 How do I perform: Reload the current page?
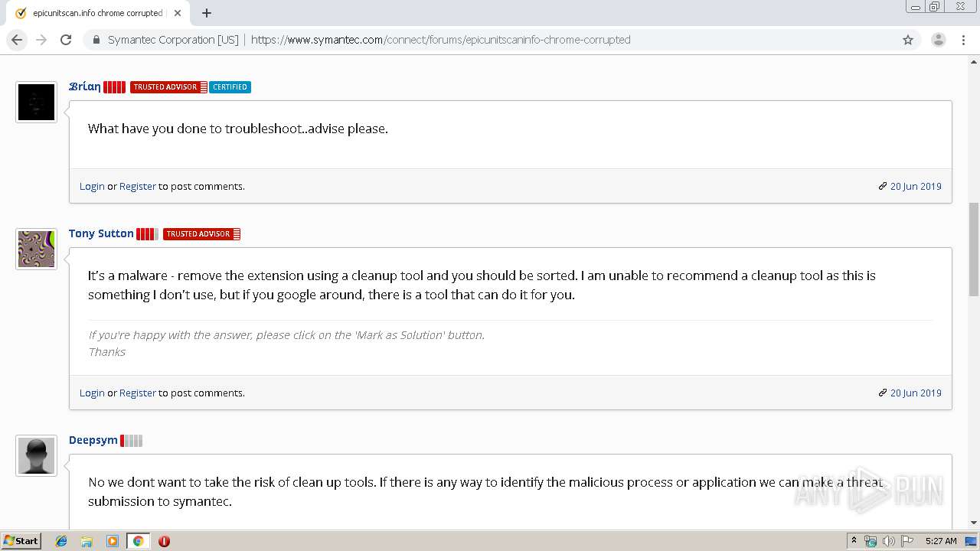(x=66, y=40)
